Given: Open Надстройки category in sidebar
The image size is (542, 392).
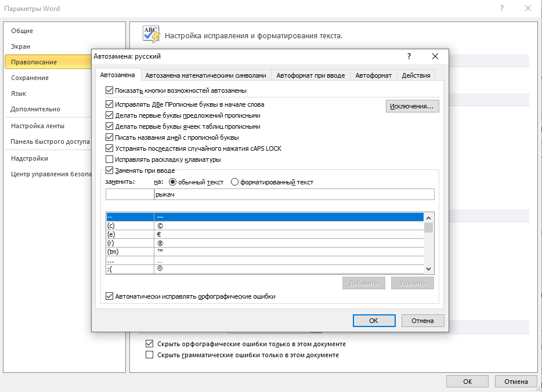Looking at the screenshot, I should point(30,158).
